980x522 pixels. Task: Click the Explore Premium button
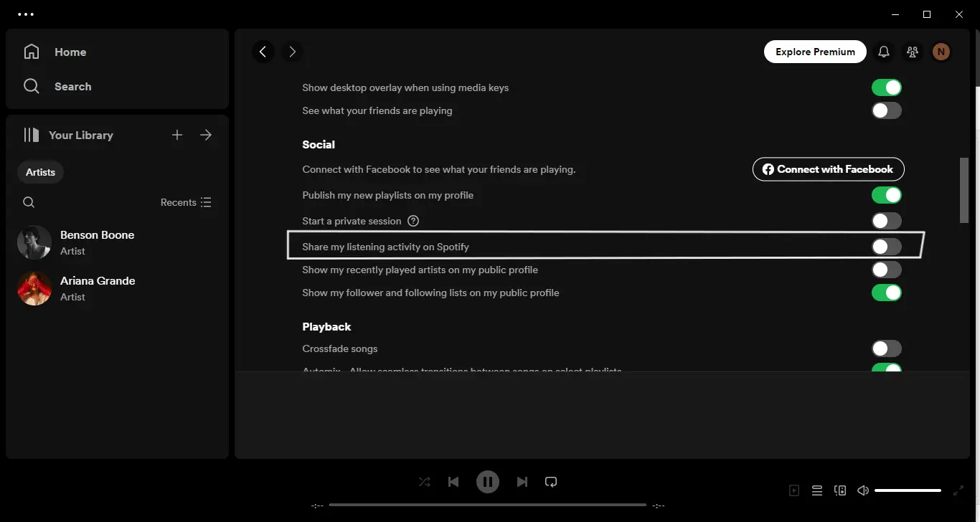tap(815, 52)
